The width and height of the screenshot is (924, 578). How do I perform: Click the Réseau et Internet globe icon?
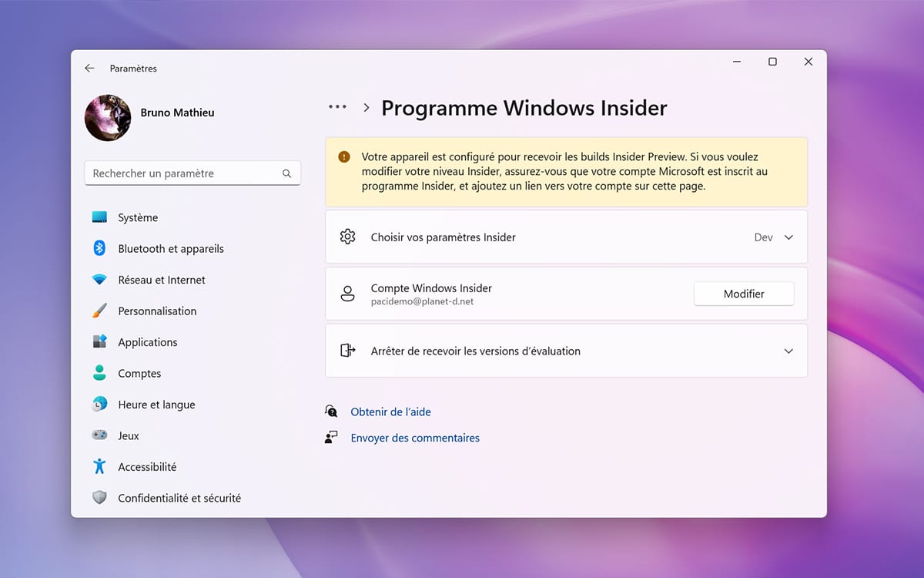pyautogui.click(x=99, y=280)
